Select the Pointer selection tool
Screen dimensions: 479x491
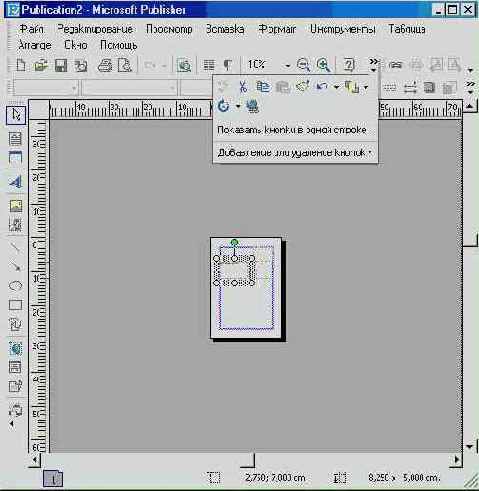[16, 115]
